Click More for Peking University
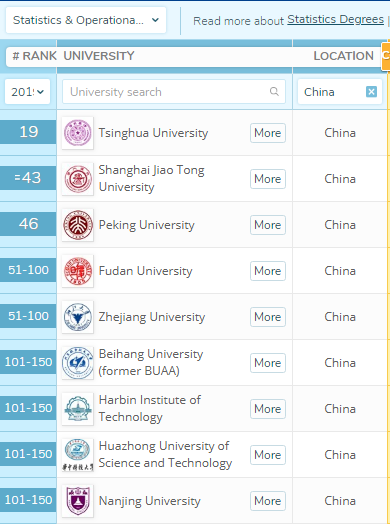This screenshot has width=390, height=524. point(268,225)
